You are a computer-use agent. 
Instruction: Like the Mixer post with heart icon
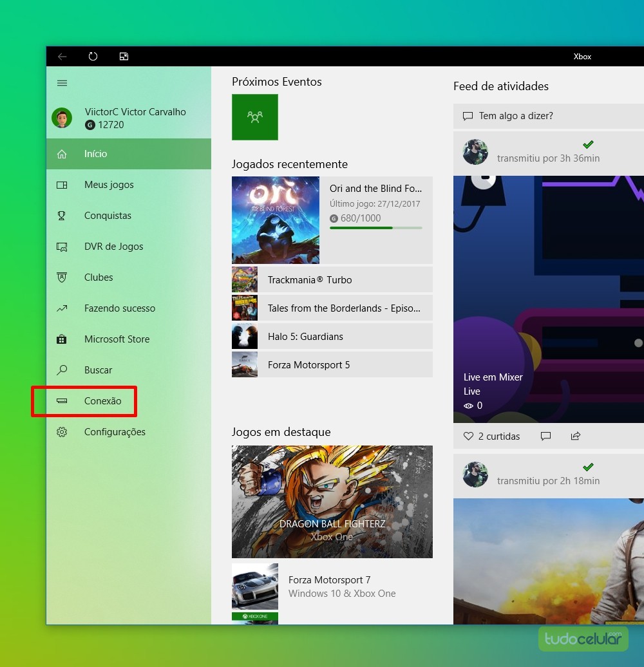tap(468, 437)
